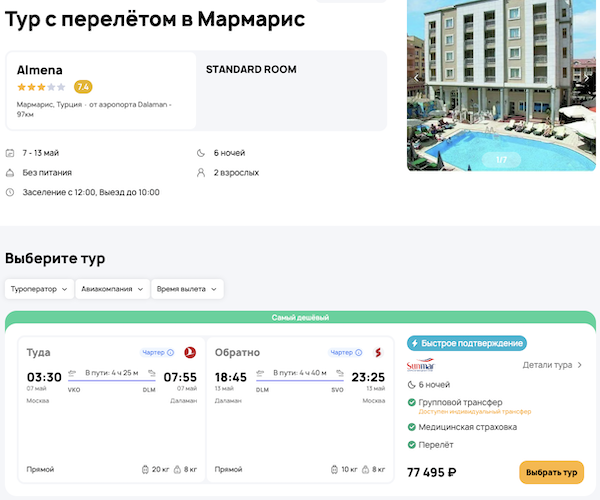
Task: Click the lightning Быстрое подтверждение badge
Action: tap(466, 343)
